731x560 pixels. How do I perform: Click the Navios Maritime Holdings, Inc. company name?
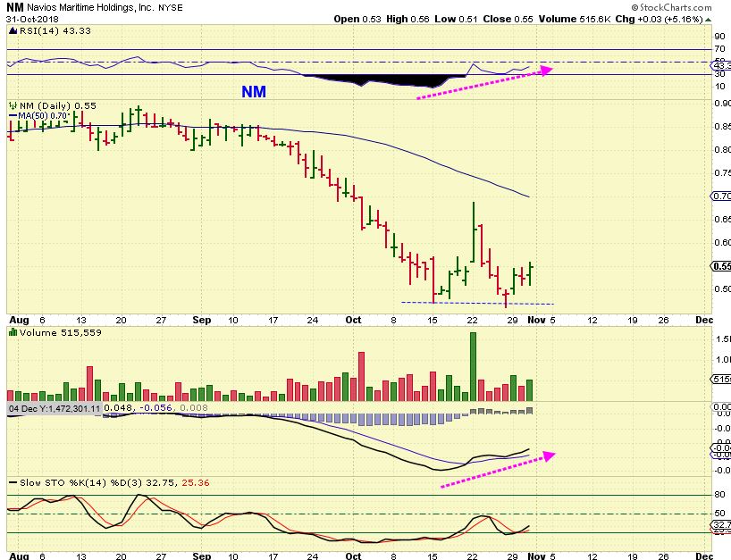(90, 8)
